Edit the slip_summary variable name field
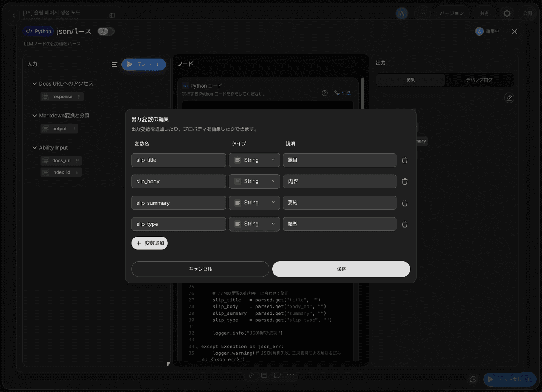The height and width of the screenshot is (392, 542). click(x=179, y=203)
